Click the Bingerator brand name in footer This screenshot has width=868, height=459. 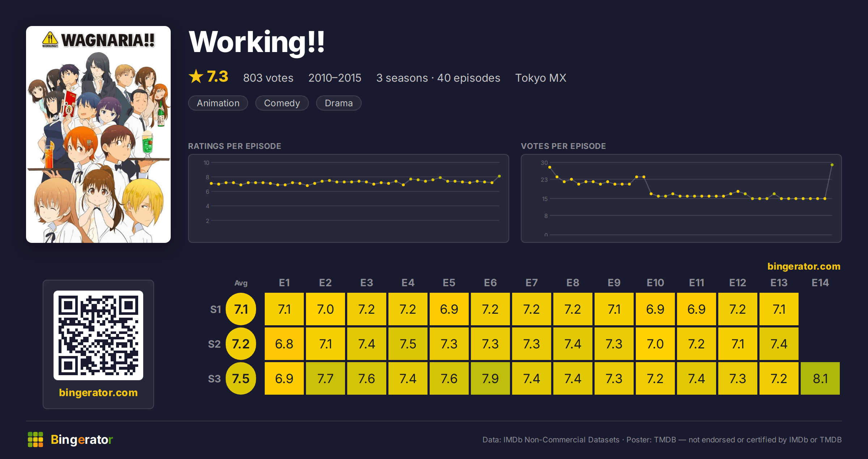[82, 439]
